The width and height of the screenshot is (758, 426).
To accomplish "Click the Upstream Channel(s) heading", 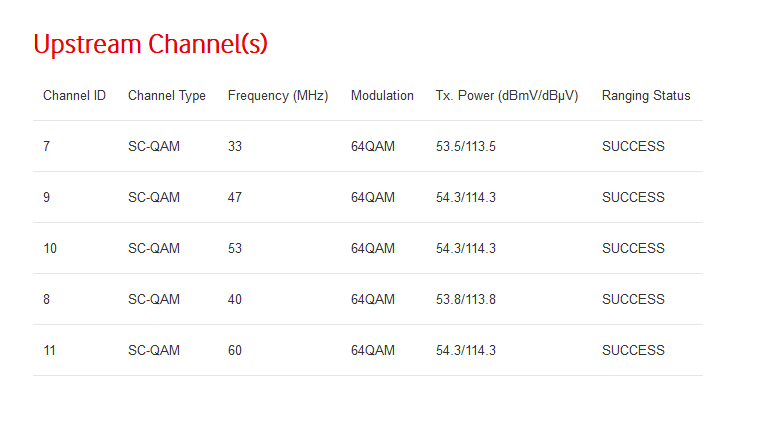I will pos(150,44).
